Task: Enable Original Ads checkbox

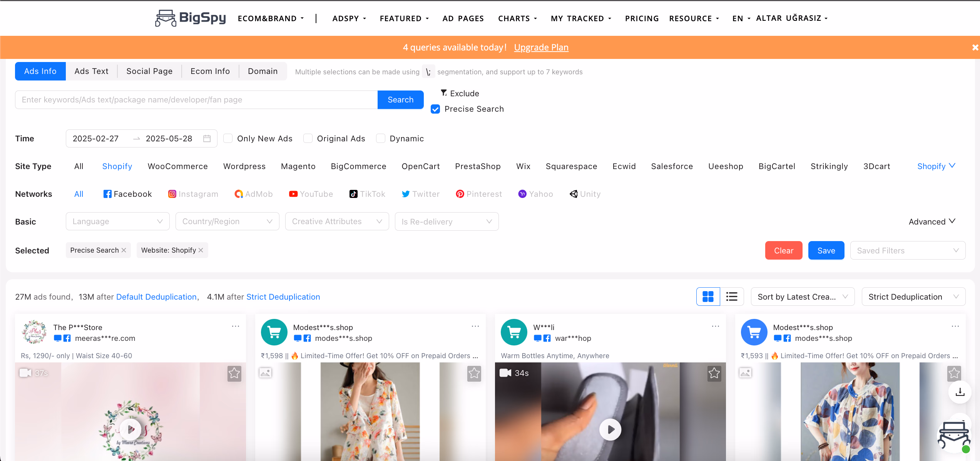Action: coord(308,139)
